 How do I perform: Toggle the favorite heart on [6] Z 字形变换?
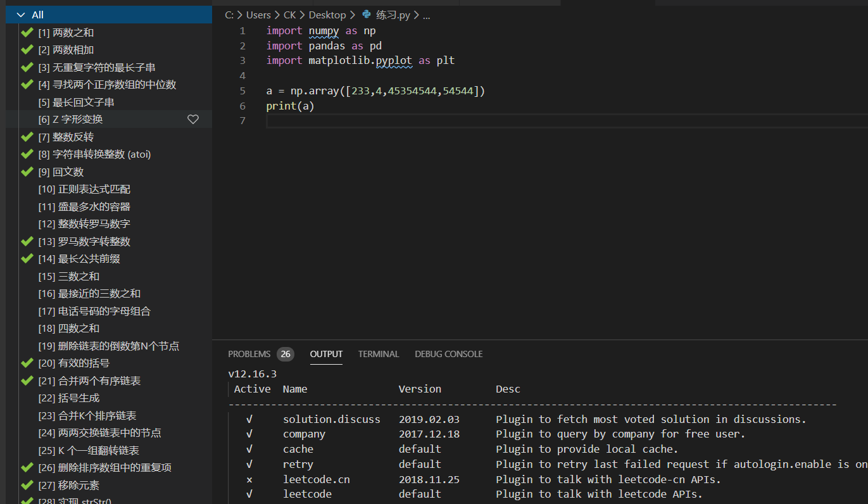click(x=193, y=119)
